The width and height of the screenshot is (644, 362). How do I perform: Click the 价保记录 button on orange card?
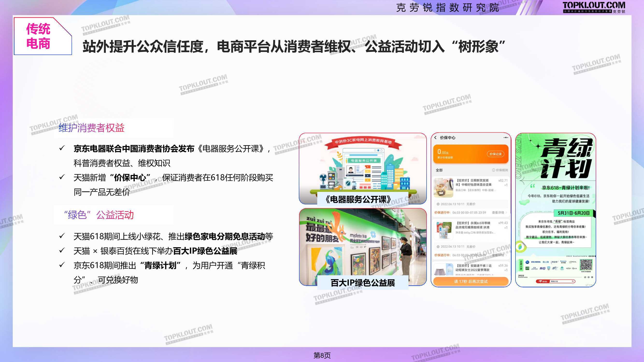click(495, 154)
